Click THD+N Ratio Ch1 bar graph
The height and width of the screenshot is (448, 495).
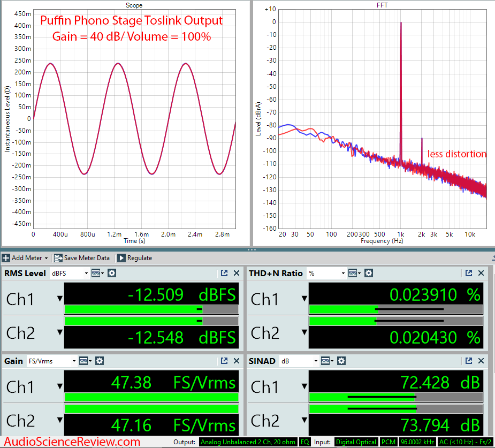point(396,309)
